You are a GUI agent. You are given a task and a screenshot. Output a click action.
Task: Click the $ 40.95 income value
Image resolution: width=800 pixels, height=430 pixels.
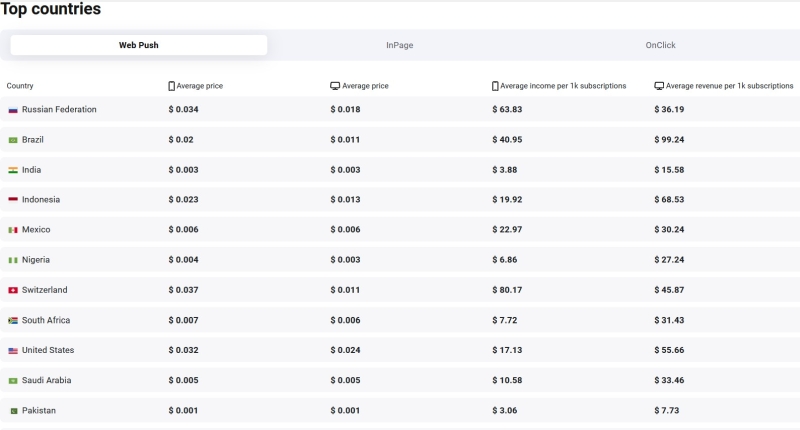507,139
